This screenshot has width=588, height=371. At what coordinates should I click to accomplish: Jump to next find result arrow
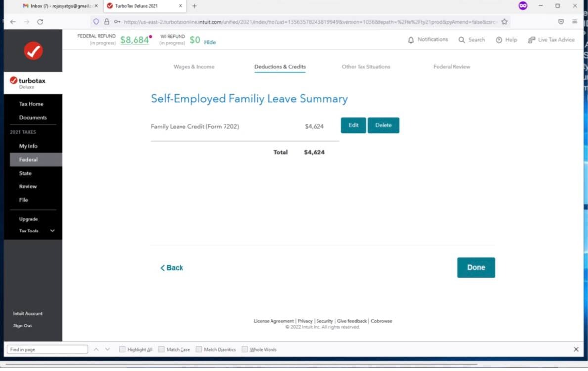(108, 349)
